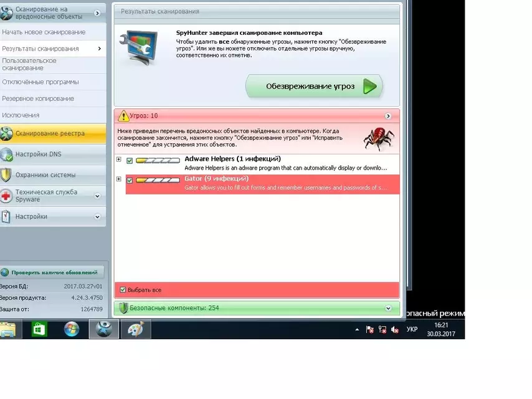Click database version 2017.03.27v01

click(83, 286)
